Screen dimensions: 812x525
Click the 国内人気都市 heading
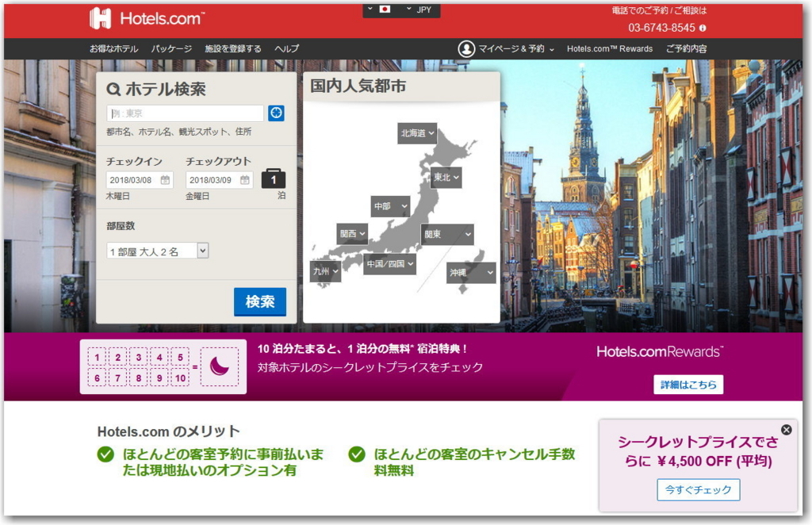[358, 86]
